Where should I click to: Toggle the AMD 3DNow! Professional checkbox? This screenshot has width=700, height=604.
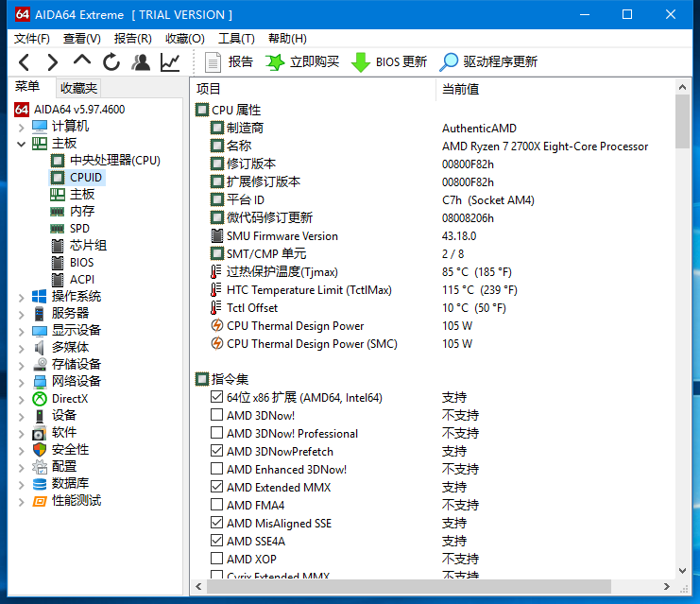coord(216,433)
